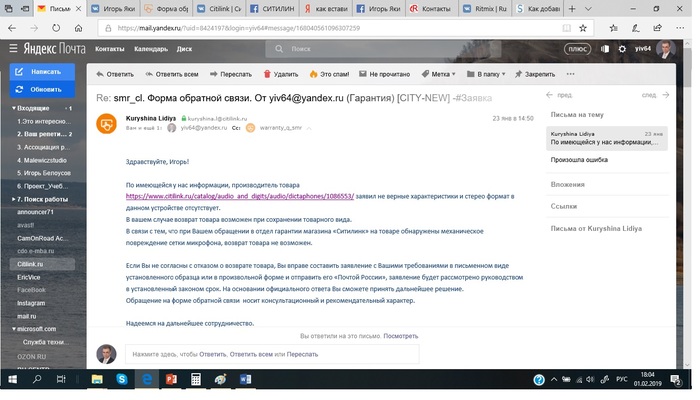Delete the message with Удалить

click(x=280, y=74)
